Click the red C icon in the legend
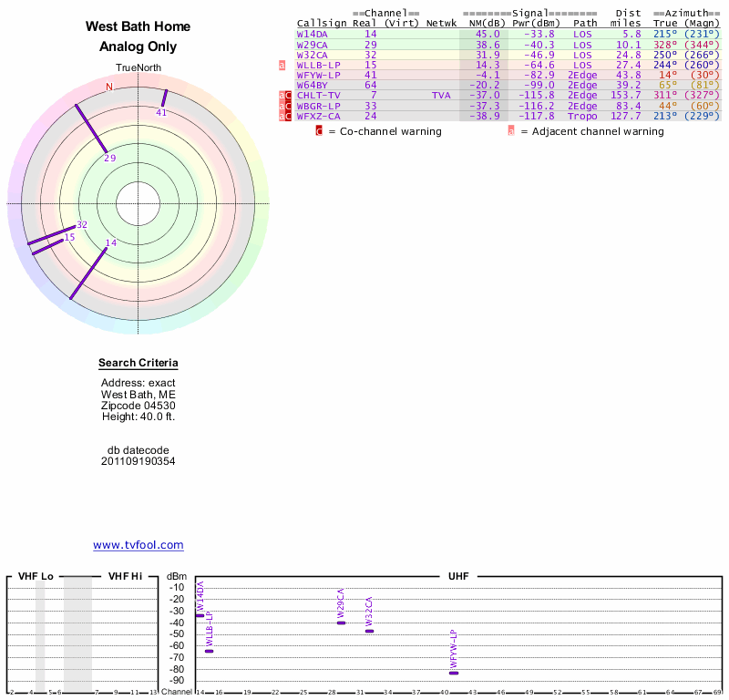729x700 pixels. tap(319, 131)
